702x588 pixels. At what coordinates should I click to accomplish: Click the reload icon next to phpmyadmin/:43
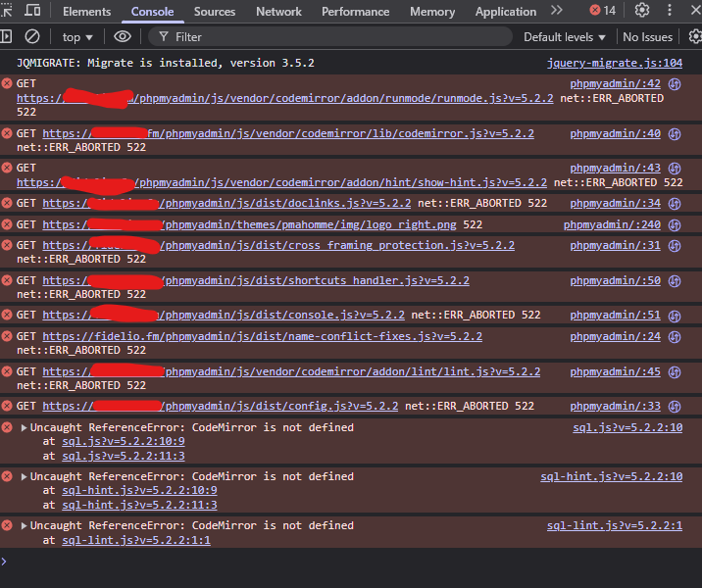[675, 169]
